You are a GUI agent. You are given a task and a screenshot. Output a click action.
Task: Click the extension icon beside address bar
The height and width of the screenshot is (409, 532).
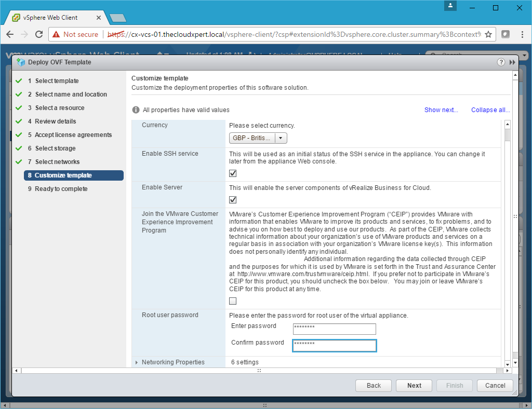(505, 34)
